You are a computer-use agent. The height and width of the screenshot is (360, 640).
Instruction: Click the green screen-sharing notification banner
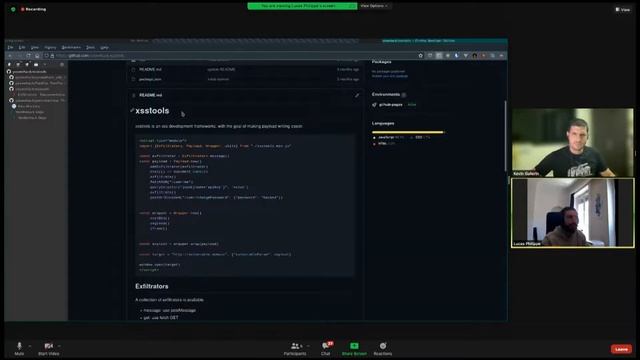[302, 6]
